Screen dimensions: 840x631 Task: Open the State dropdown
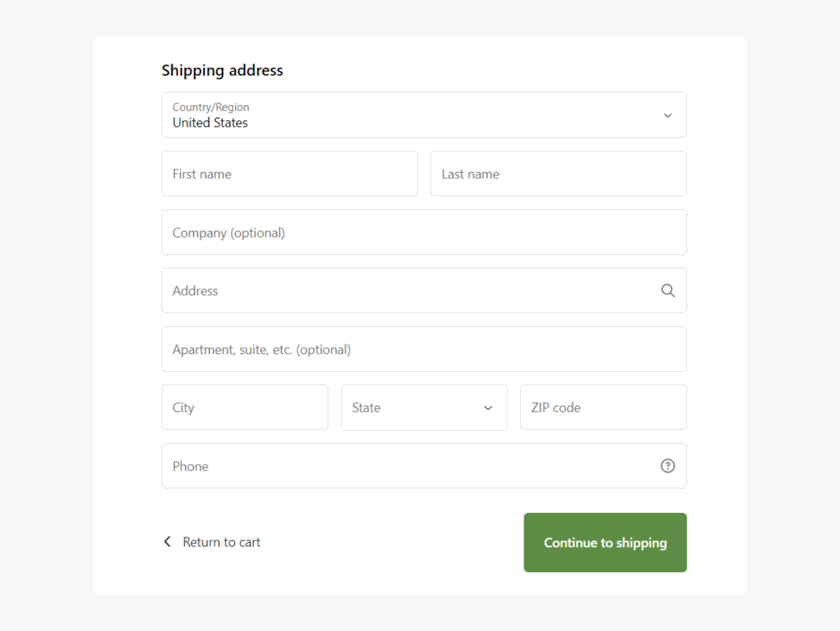(423, 407)
